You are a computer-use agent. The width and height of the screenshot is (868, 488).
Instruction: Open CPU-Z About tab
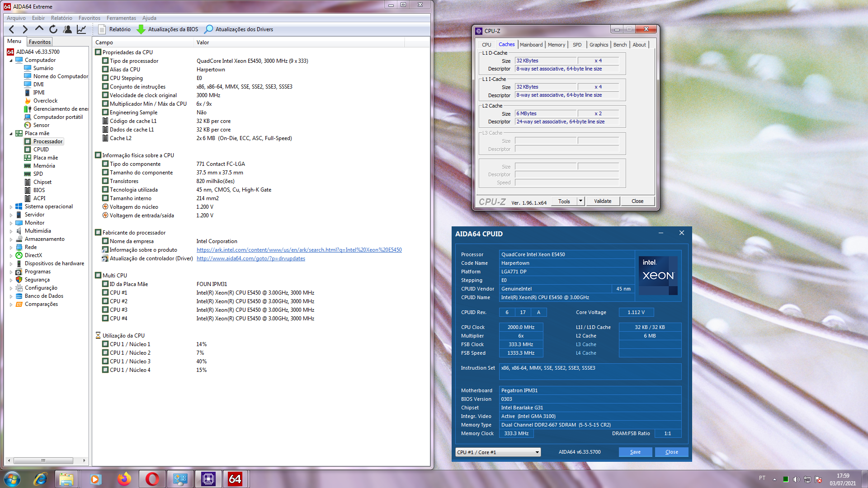(x=639, y=45)
